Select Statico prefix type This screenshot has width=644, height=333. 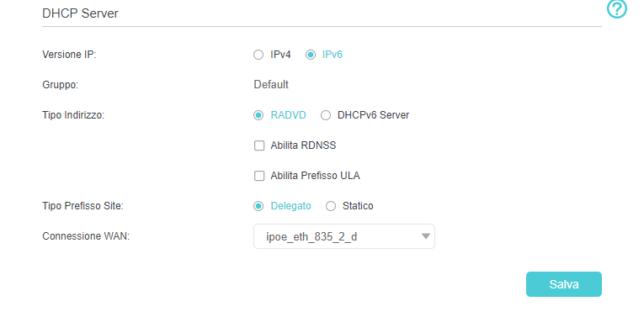(331, 206)
